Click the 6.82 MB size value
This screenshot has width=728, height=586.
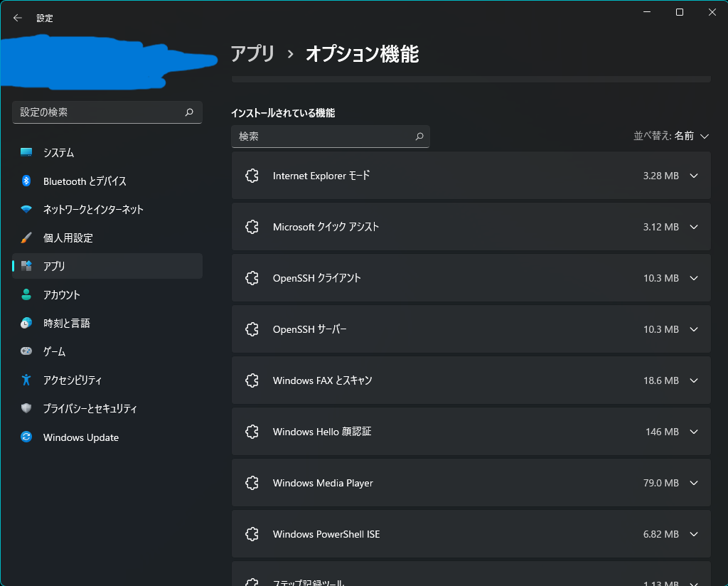660,535
